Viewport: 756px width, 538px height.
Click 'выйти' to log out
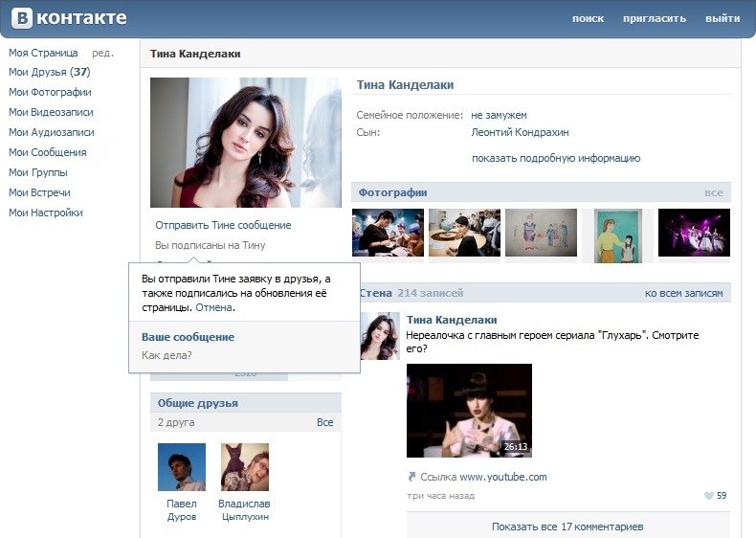click(x=722, y=19)
